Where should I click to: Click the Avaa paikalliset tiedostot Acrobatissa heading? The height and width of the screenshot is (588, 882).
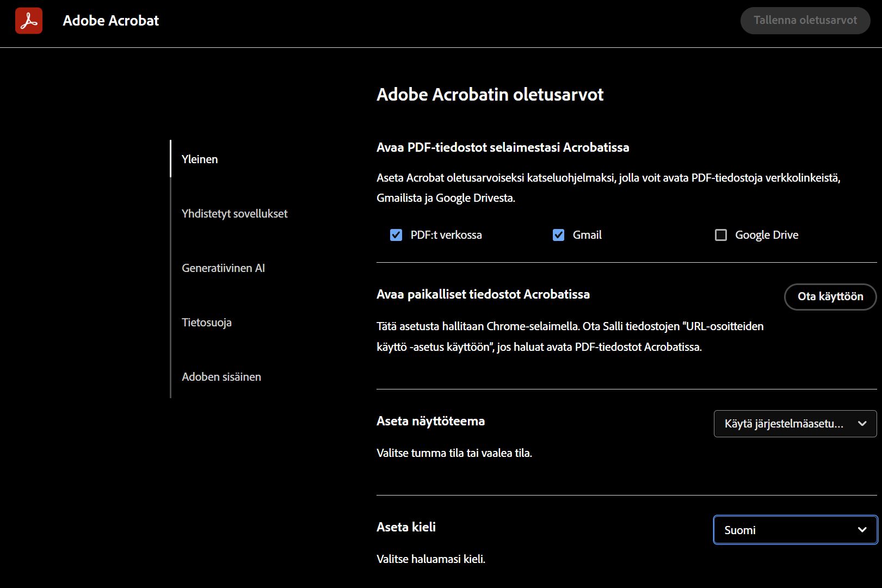483,294
